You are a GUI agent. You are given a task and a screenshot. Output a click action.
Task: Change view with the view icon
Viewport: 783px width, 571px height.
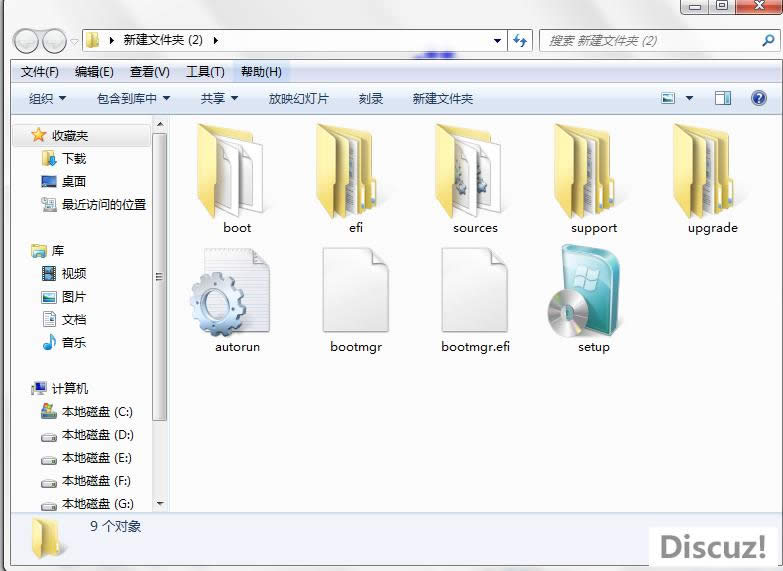pos(668,98)
